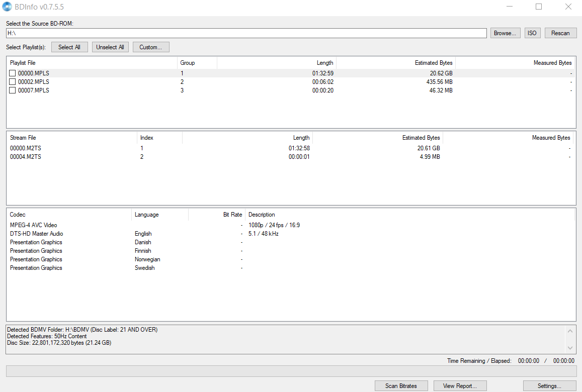Image resolution: width=582 pixels, height=392 pixels.
Task: Click the Stream File column header
Action: pyautogui.click(x=71, y=138)
